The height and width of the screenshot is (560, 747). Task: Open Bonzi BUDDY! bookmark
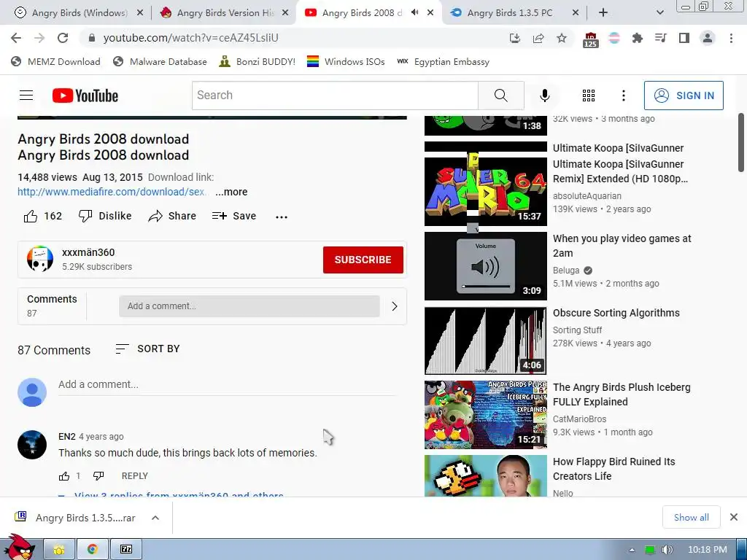(258, 62)
